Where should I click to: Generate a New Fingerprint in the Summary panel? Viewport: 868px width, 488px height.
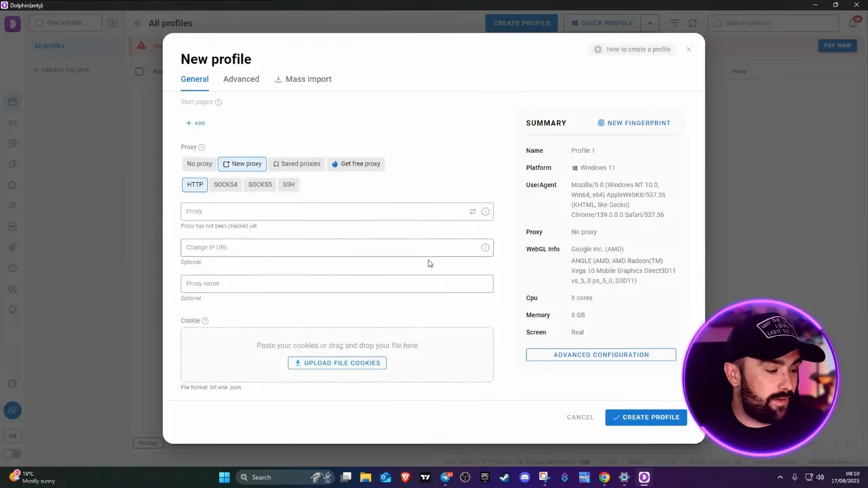tap(634, 123)
